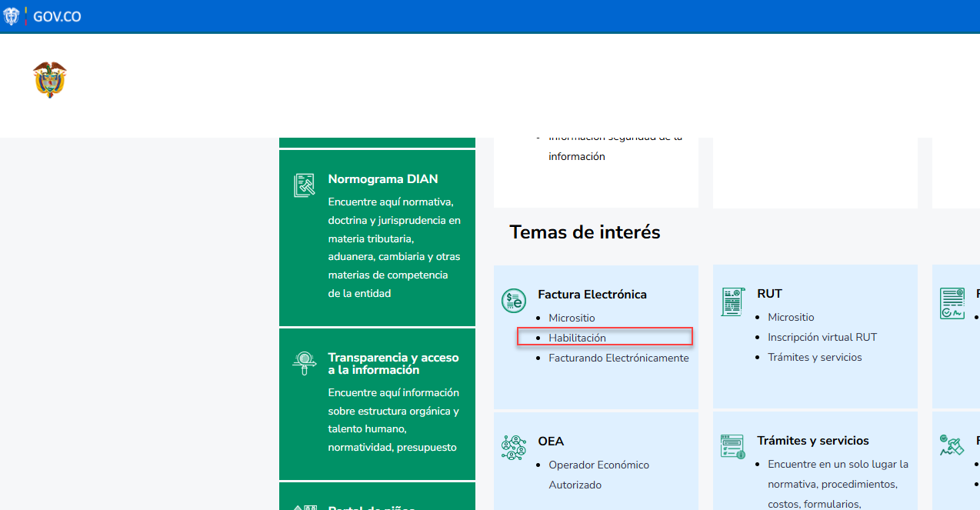
Task: Click Trámites y servicios card heading
Action: pos(813,441)
